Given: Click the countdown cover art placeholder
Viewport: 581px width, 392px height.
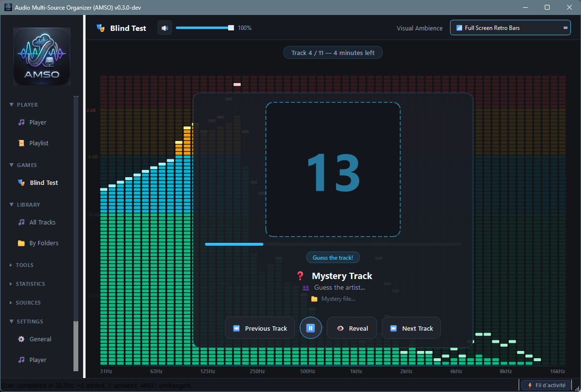Looking at the screenshot, I should [x=333, y=169].
